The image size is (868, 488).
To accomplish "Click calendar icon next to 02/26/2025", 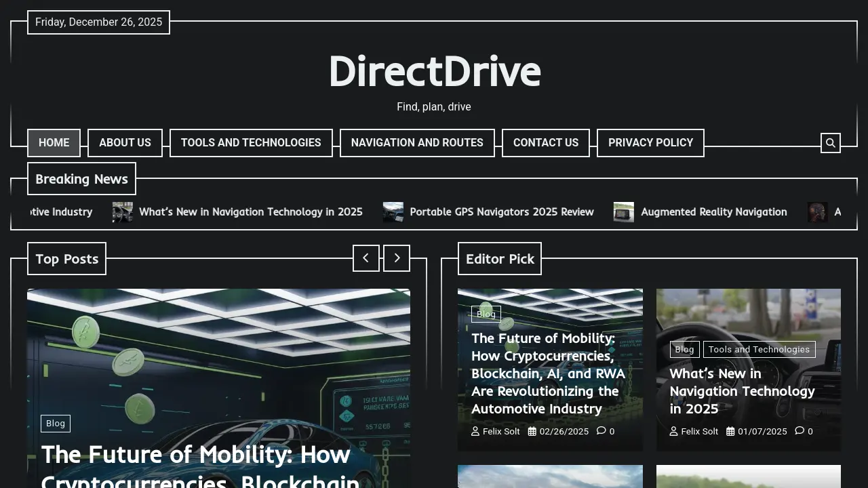I will [x=532, y=431].
